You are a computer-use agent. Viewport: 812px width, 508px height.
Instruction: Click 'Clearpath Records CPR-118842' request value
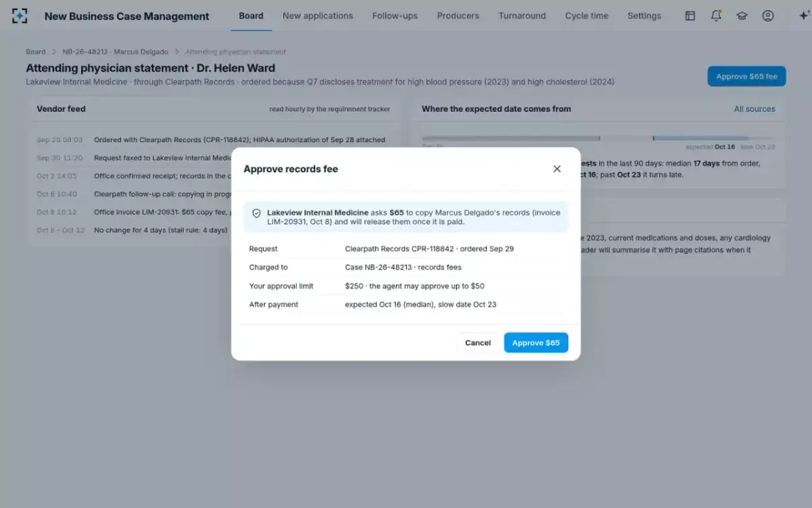(x=429, y=249)
